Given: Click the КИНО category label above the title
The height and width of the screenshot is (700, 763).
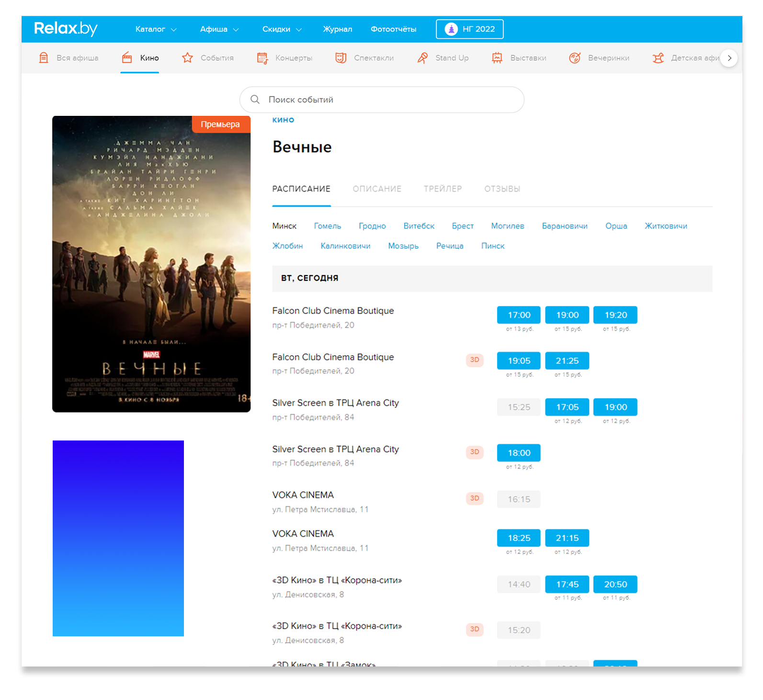Looking at the screenshot, I should [x=283, y=120].
